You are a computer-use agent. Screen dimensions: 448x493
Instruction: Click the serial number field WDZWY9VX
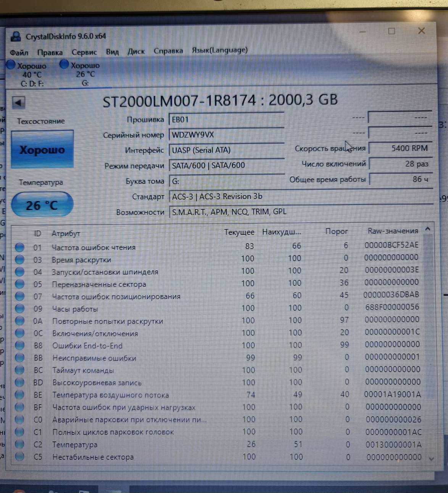pos(226,135)
